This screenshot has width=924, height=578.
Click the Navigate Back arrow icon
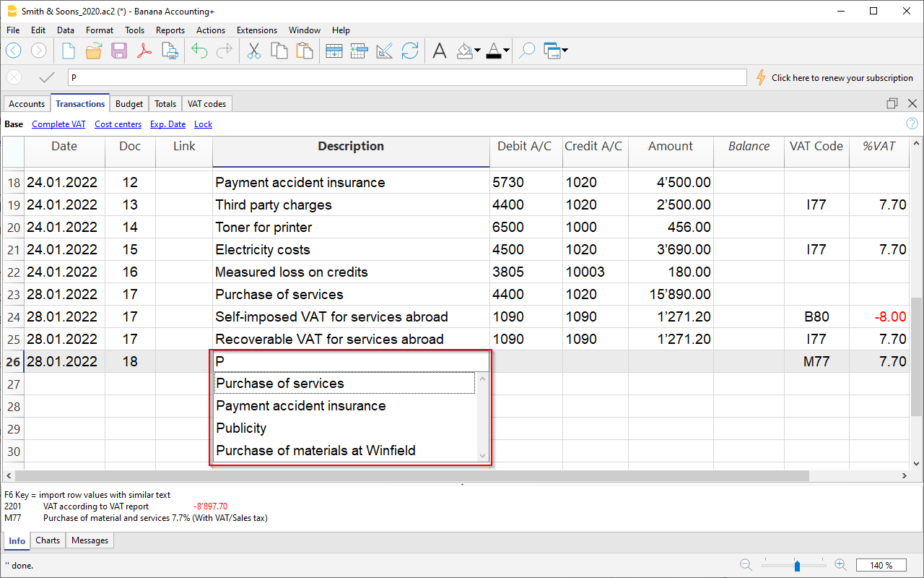tap(14, 51)
